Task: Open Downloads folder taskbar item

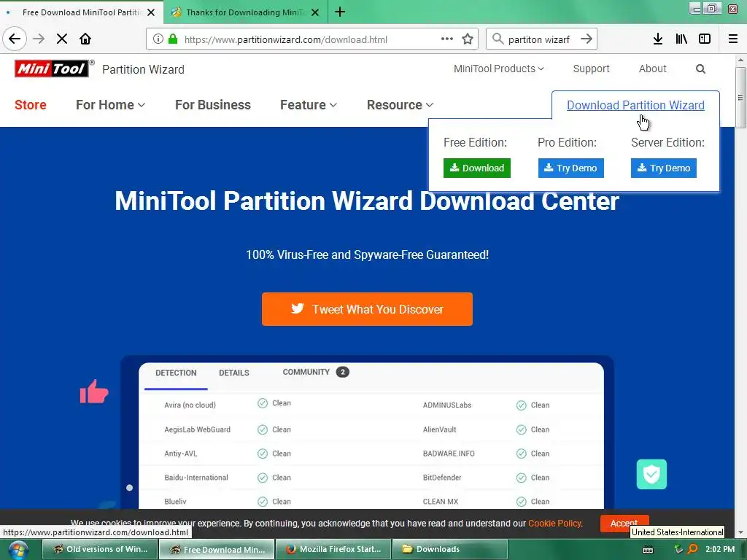Action: click(x=449, y=549)
